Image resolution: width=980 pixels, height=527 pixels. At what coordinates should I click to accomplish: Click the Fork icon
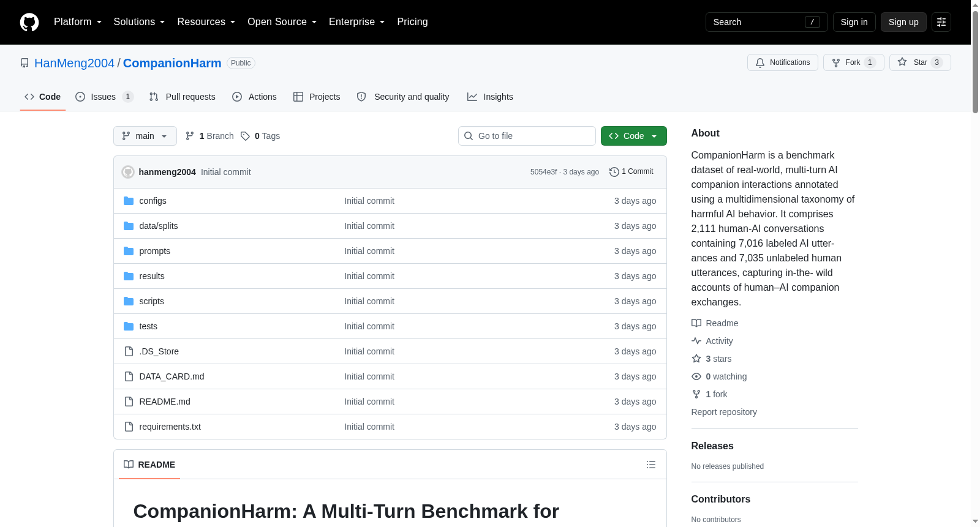836,62
